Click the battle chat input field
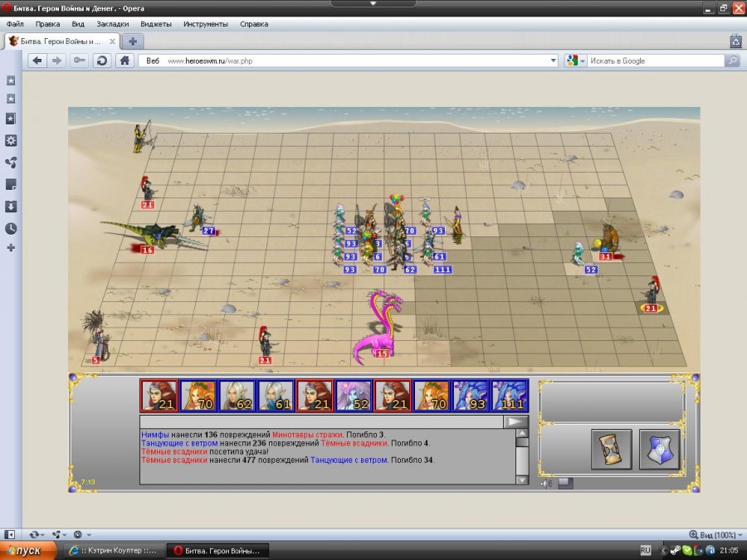The width and height of the screenshot is (747, 560). [321, 421]
